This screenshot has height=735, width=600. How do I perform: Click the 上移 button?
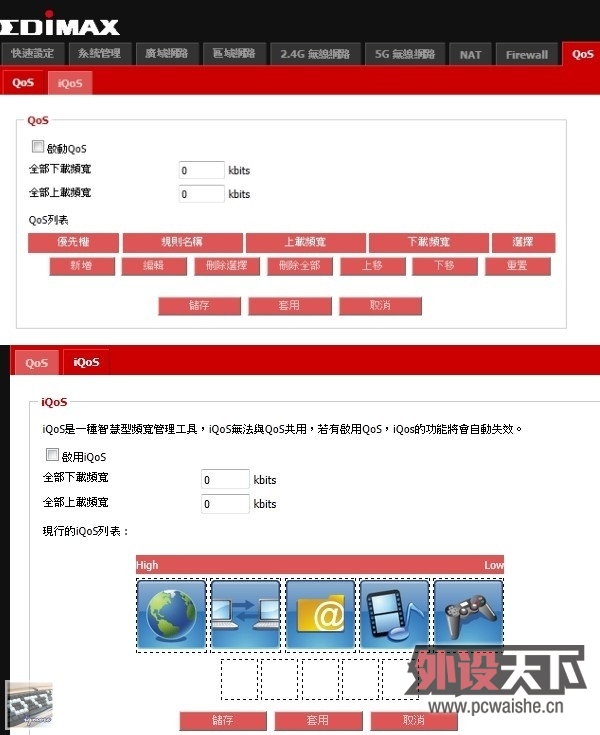[373, 266]
